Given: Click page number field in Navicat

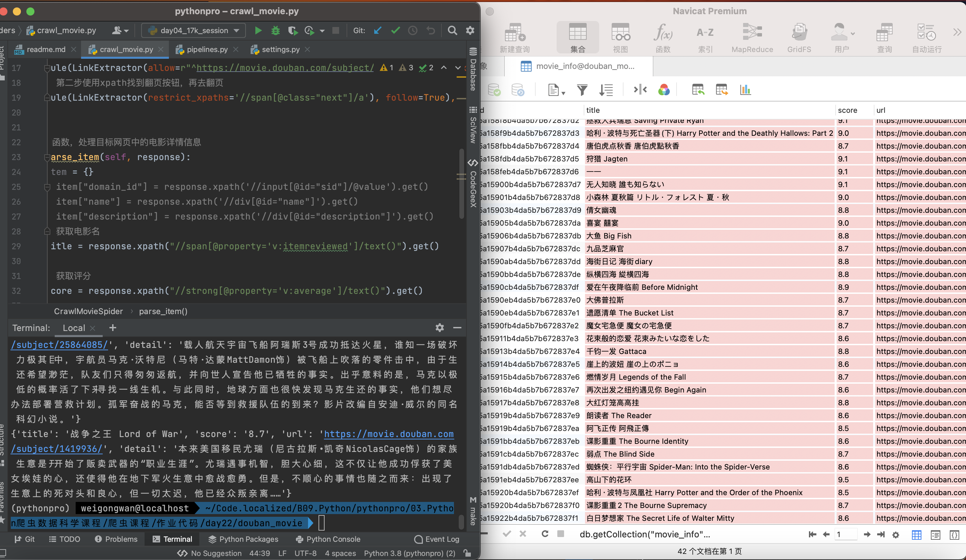Looking at the screenshot, I should coord(845,534).
